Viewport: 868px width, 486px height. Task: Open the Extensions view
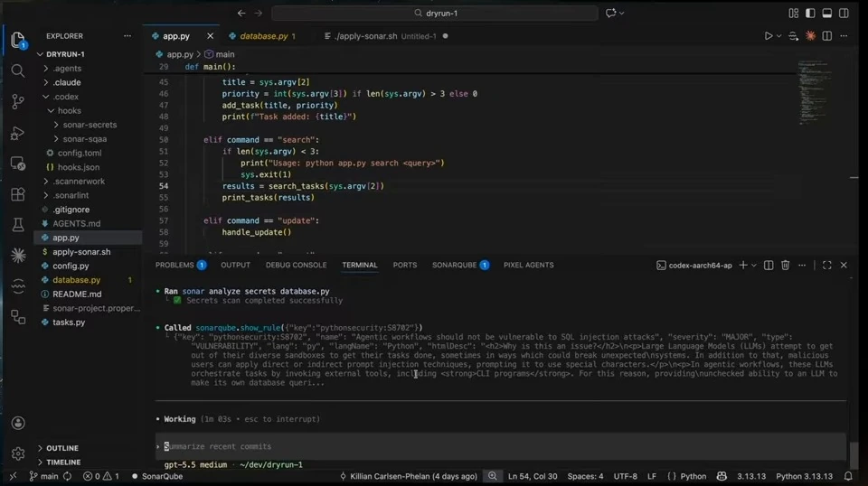[x=18, y=194]
